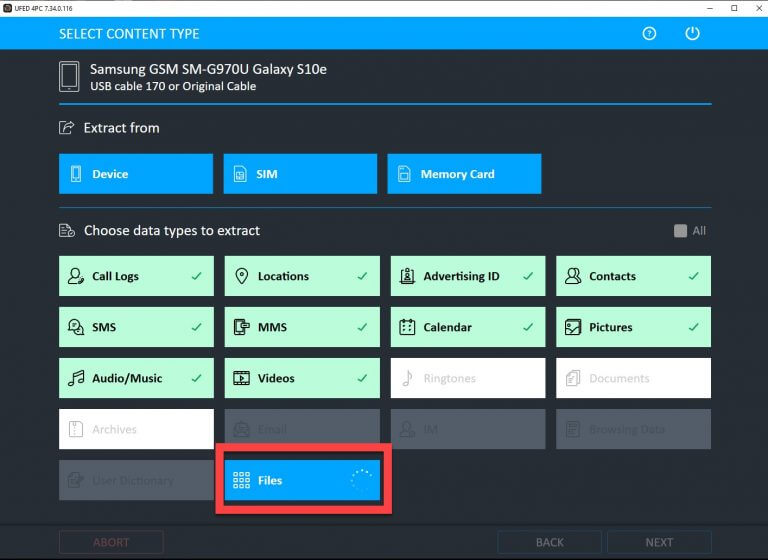Click the Email data type tile

coord(302,429)
